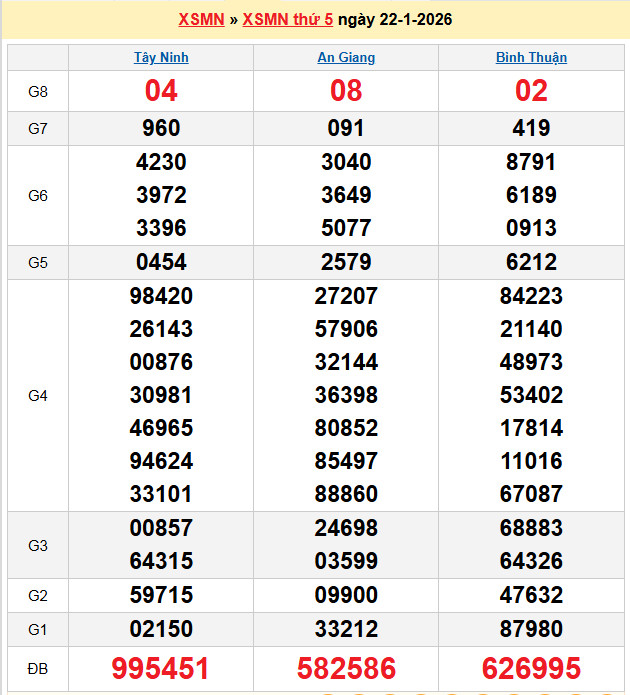Click the ĐB row label
This screenshot has width=630, height=695.
pyautogui.click(x=38, y=668)
